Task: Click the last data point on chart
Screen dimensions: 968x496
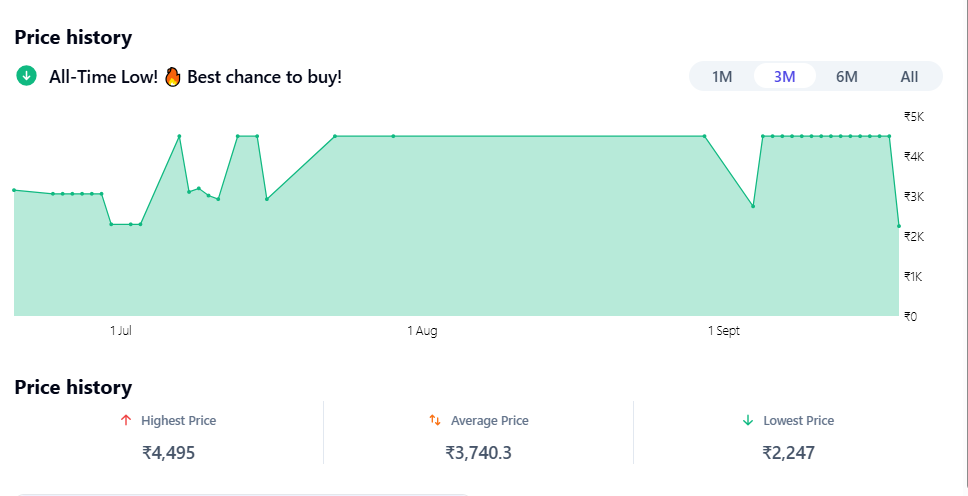Action: pos(898,226)
